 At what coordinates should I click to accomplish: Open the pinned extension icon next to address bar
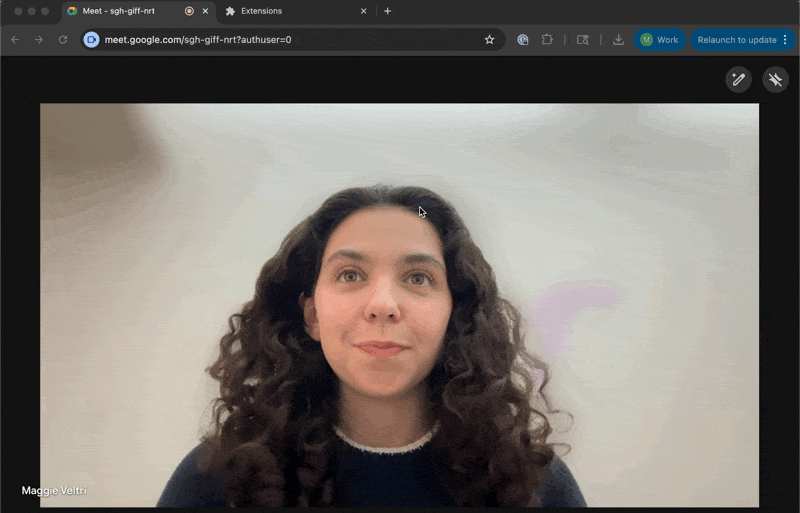pos(522,40)
